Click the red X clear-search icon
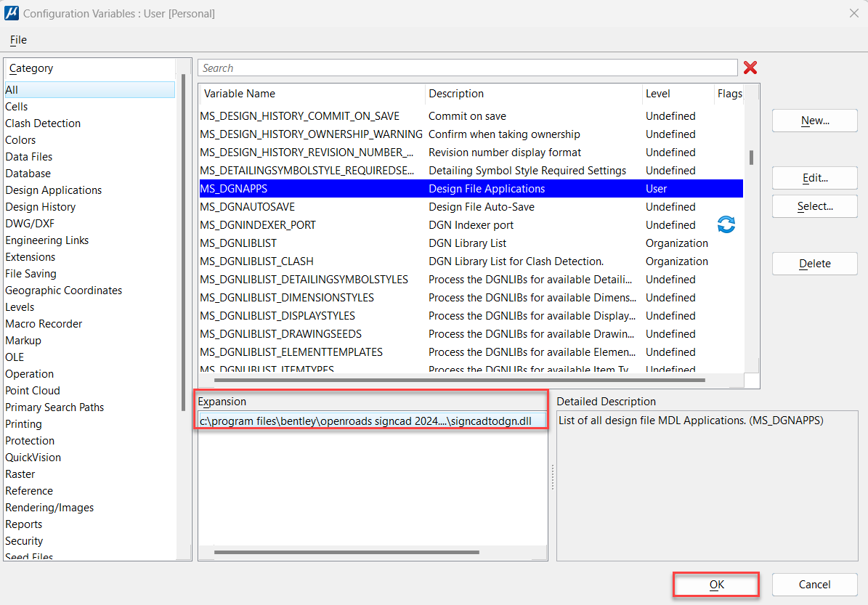This screenshot has height=605, width=868. pyautogui.click(x=750, y=68)
